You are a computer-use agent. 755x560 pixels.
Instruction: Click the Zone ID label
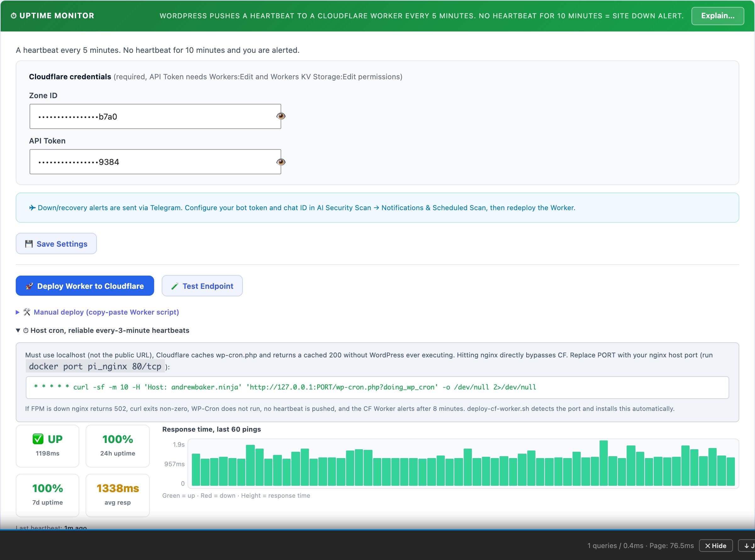click(43, 96)
